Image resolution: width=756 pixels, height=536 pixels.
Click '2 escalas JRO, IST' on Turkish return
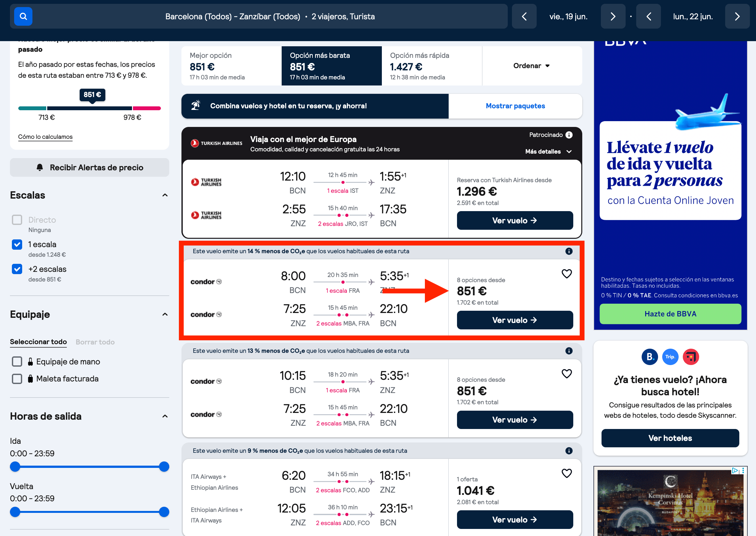pos(343,224)
